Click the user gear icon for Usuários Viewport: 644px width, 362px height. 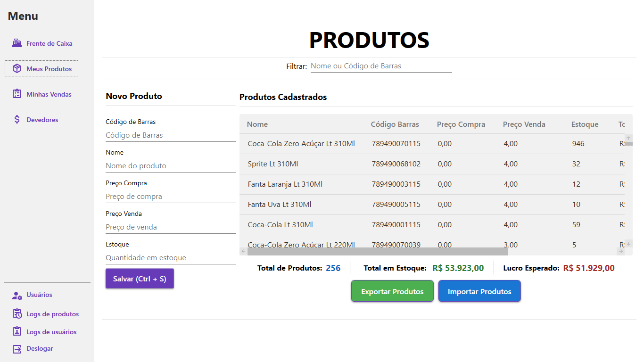pyautogui.click(x=17, y=295)
